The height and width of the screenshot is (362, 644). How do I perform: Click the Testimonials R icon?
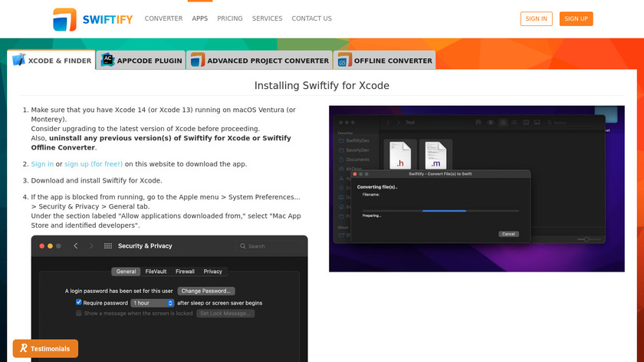coord(24,348)
